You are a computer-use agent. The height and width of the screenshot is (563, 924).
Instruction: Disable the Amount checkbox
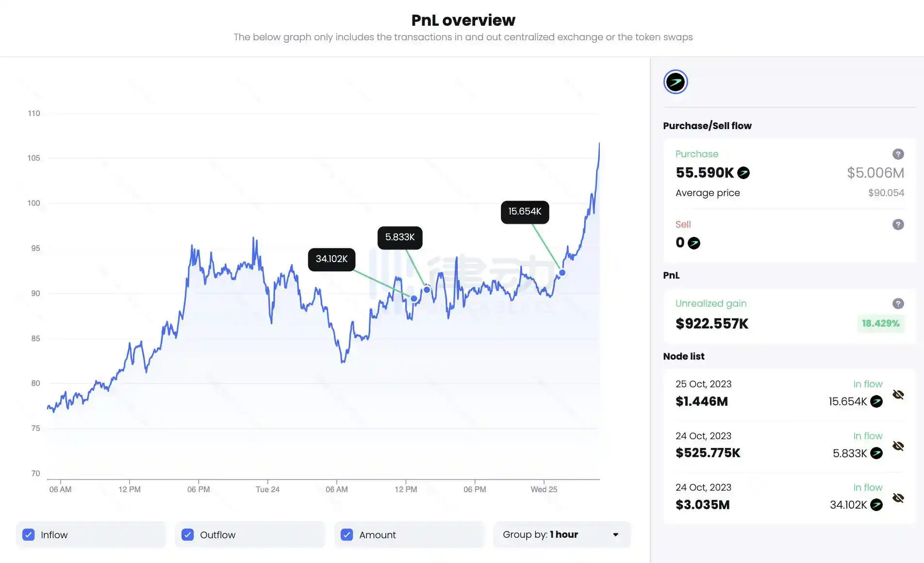point(347,534)
